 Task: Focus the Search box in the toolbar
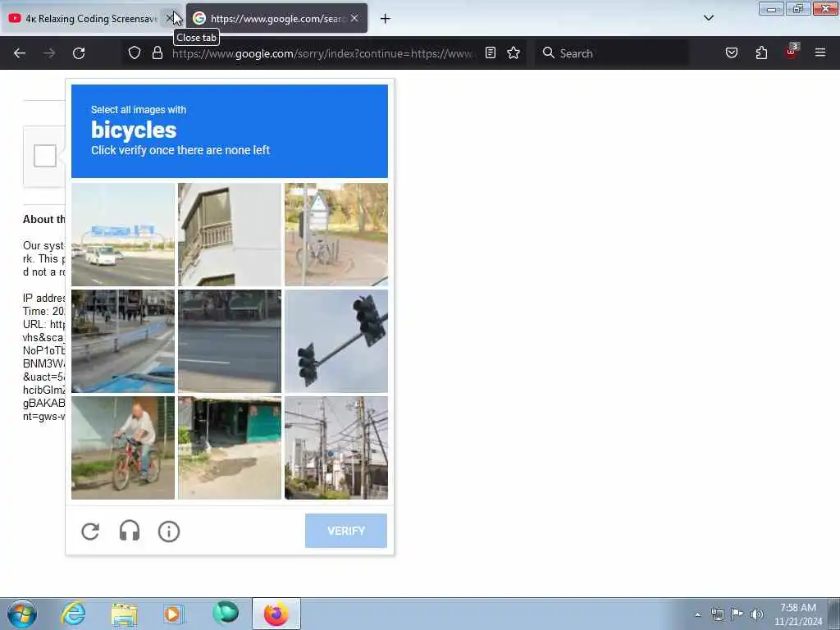click(x=612, y=53)
